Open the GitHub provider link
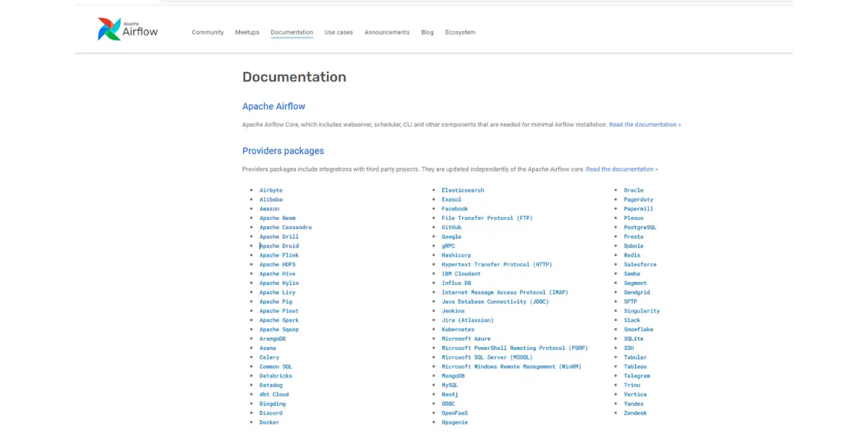 tap(451, 227)
